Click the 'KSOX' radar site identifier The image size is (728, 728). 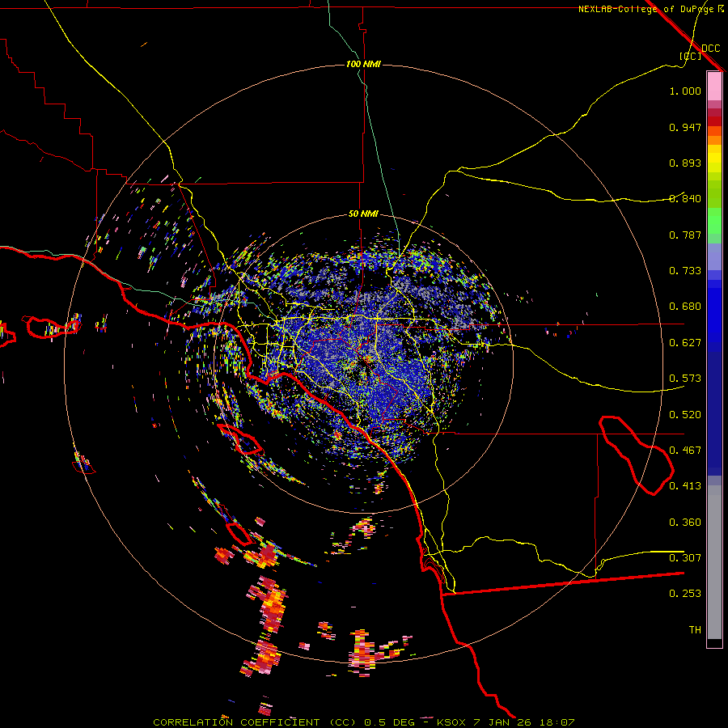coord(451,722)
